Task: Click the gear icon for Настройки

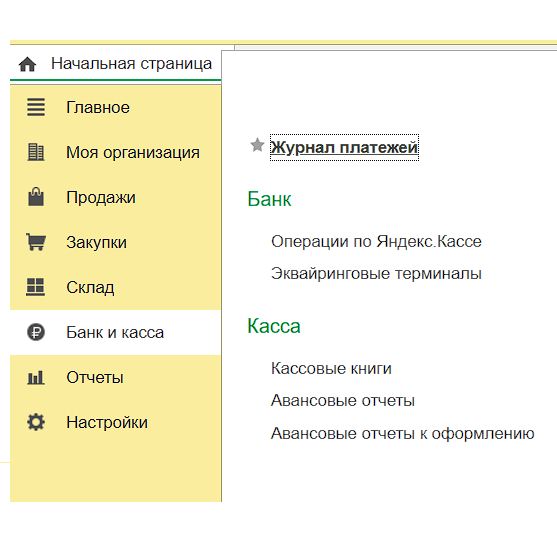Action: click(36, 422)
